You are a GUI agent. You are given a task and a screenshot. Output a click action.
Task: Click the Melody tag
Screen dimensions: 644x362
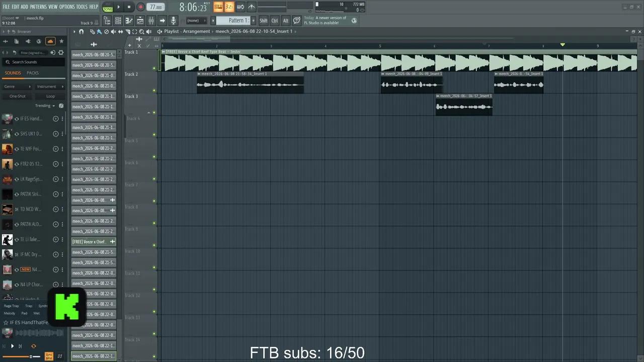pyautogui.click(x=10, y=313)
